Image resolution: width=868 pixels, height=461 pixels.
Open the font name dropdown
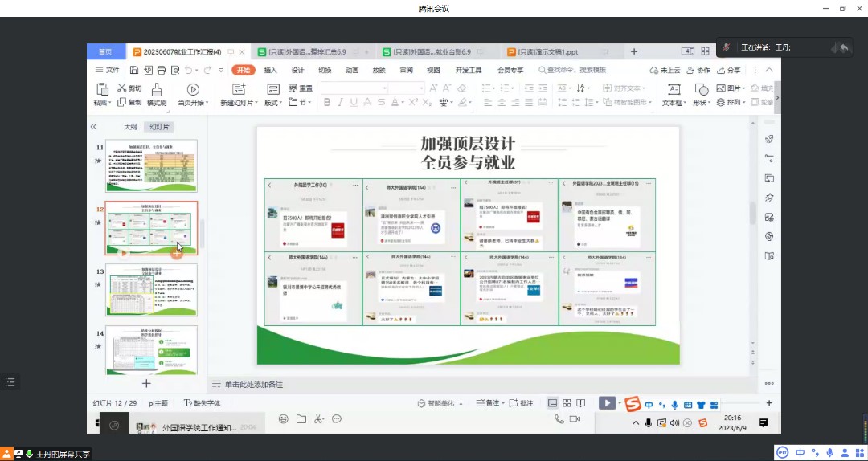point(385,88)
